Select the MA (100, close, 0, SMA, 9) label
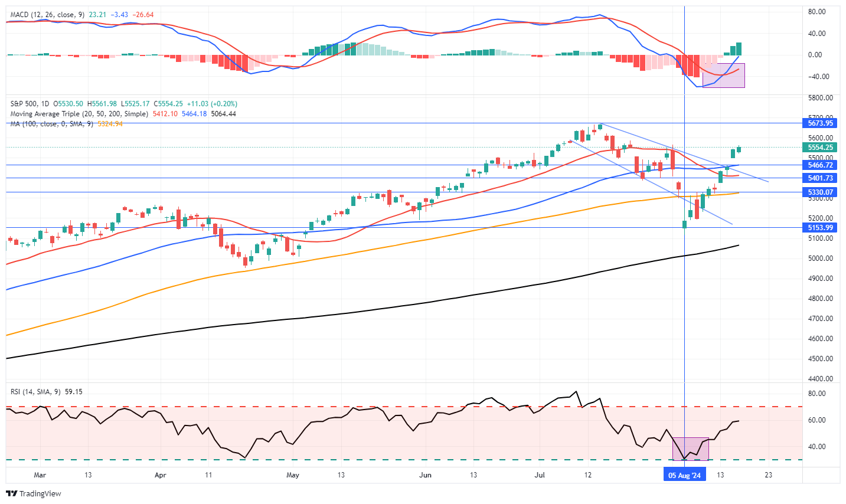Image resolution: width=846 pixels, height=504 pixels. click(x=51, y=124)
